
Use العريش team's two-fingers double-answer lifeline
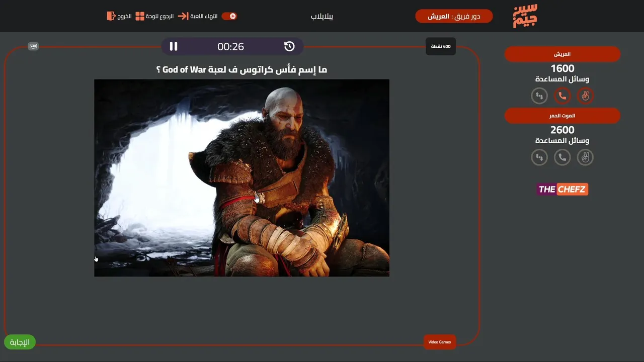pyautogui.click(x=585, y=96)
